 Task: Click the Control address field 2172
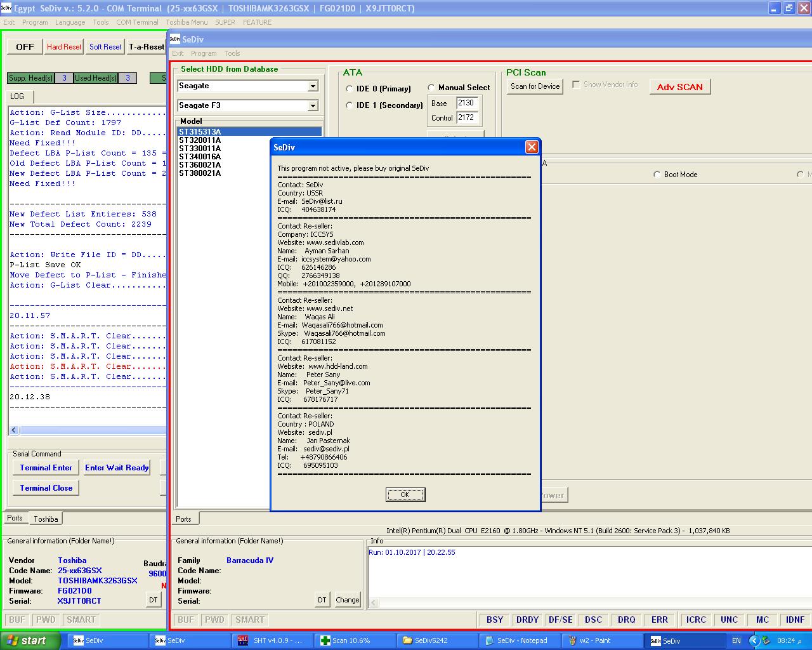[468, 117]
